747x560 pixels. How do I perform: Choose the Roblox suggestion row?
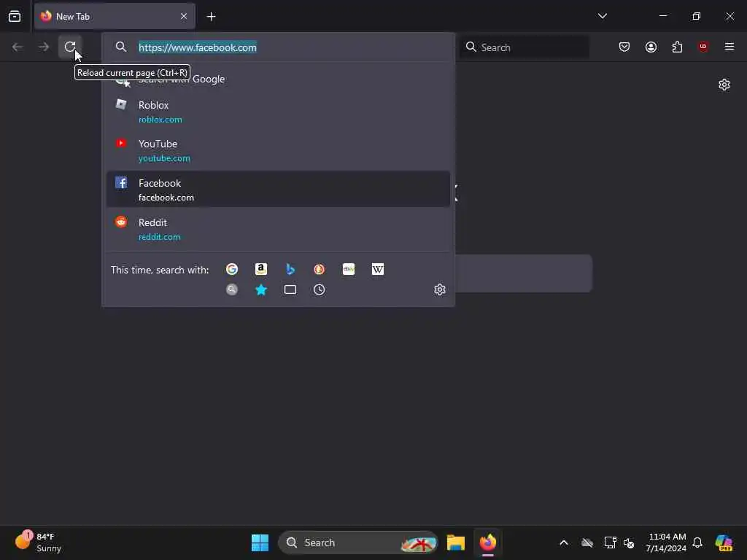(278, 112)
